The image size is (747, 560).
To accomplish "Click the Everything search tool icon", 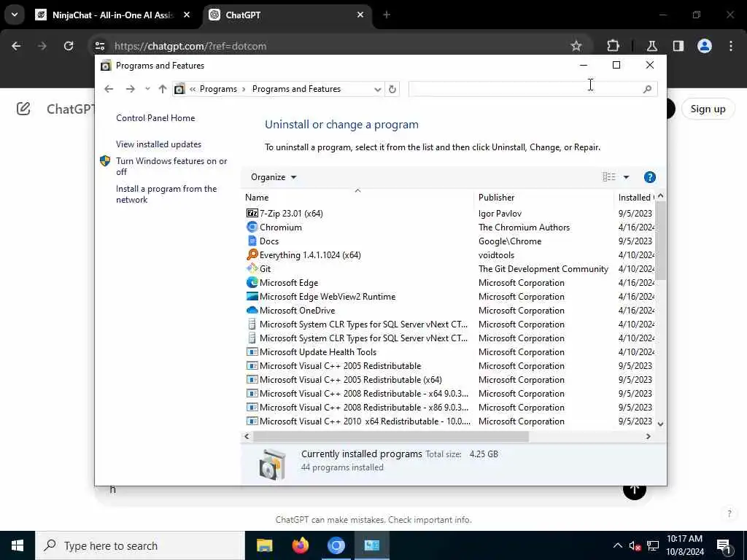I will pos(252,254).
